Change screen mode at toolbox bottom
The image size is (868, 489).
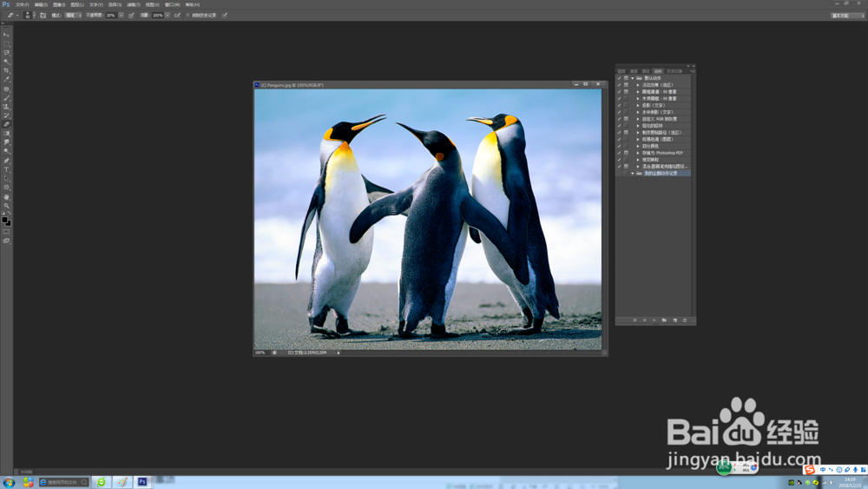point(6,241)
